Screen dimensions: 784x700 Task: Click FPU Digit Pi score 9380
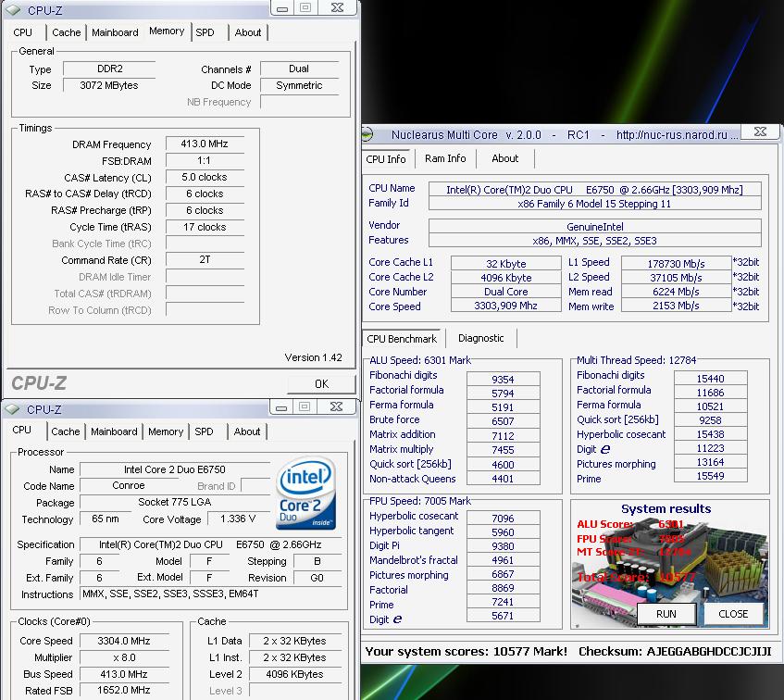click(503, 546)
